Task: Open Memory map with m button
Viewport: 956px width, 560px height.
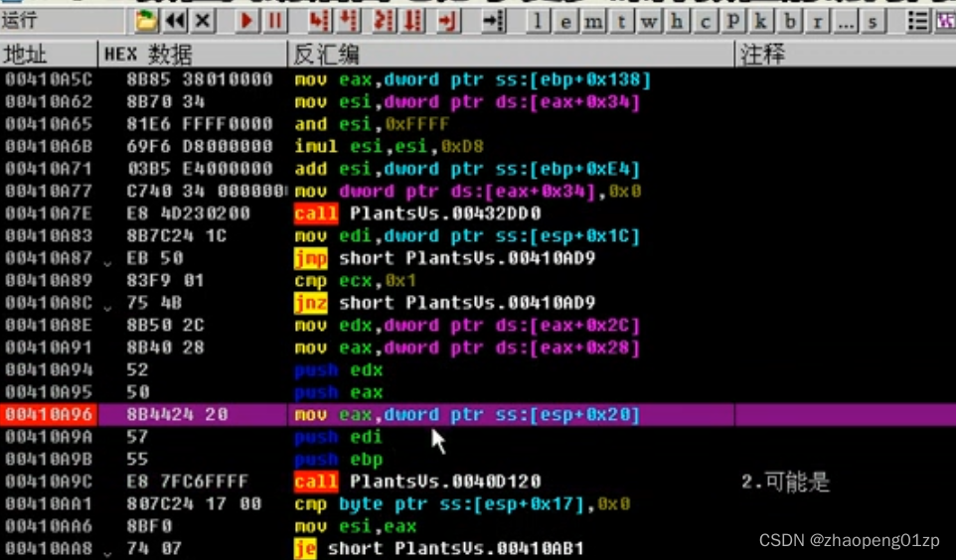Action: coord(593,22)
